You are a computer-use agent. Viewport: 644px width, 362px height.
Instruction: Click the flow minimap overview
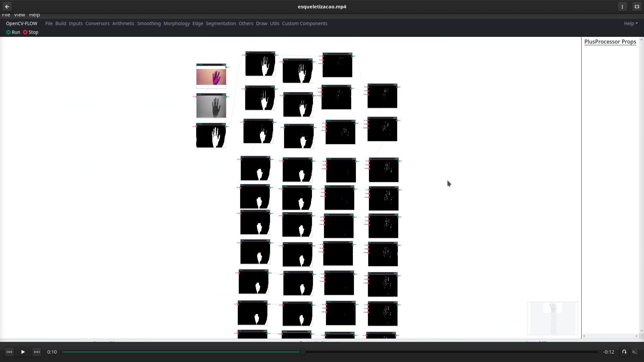(x=552, y=318)
